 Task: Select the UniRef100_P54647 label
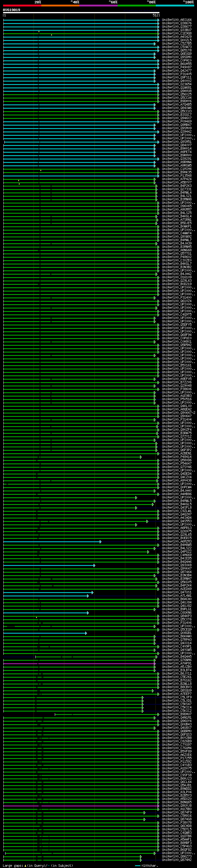[x=177, y=464]
